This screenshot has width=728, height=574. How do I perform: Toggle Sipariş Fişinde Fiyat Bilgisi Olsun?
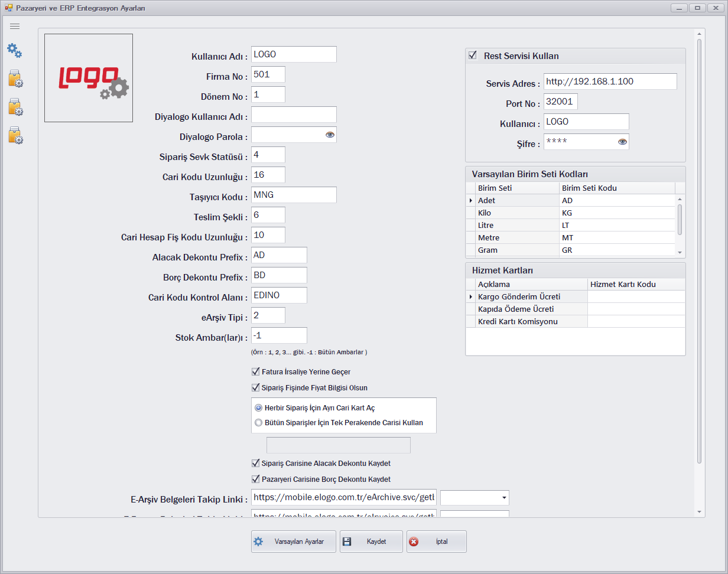coord(256,388)
